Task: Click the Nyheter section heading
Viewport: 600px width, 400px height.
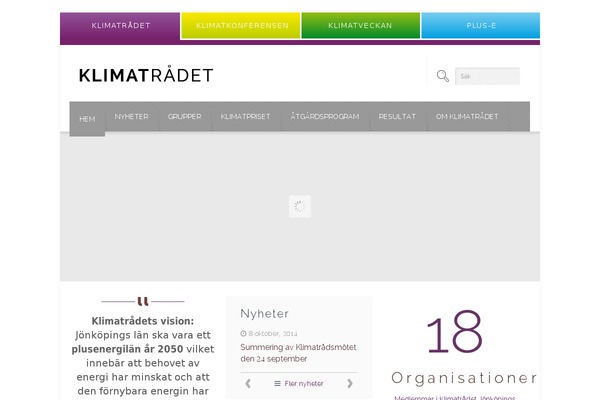Action: click(264, 313)
